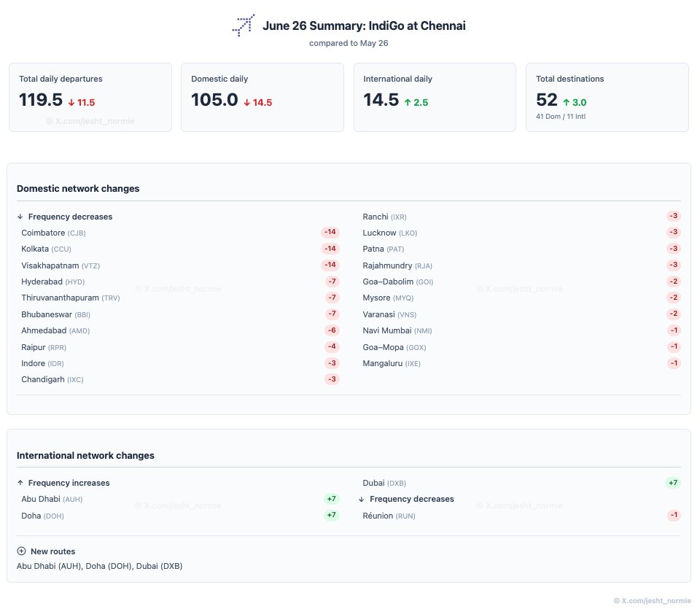The image size is (700, 609).
Task: Click the -6 badge for Ahmedabad
Action: pyautogui.click(x=332, y=330)
